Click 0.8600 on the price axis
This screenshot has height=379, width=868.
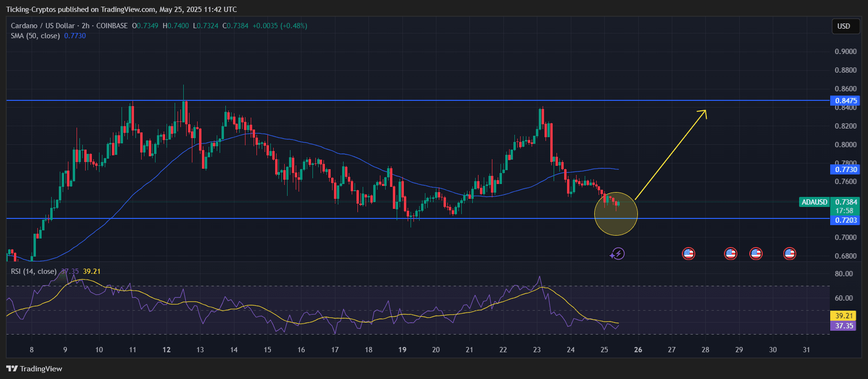[846, 89]
